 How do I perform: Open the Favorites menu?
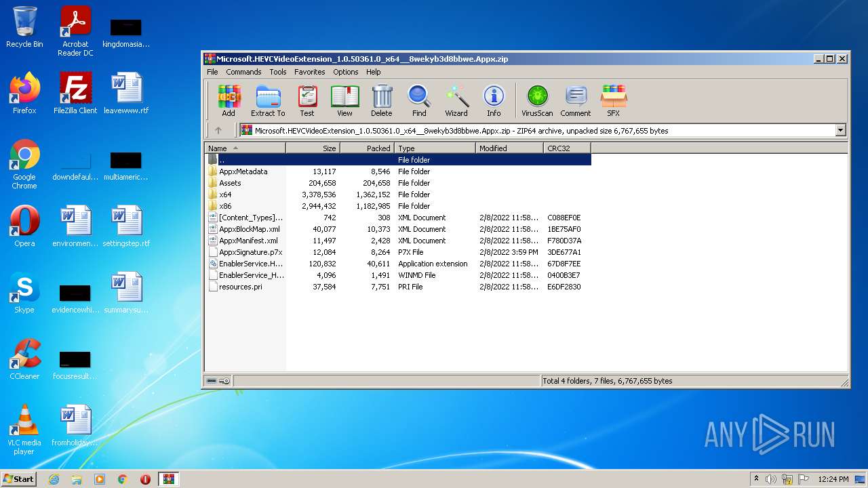pyautogui.click(x=310, y=72)
